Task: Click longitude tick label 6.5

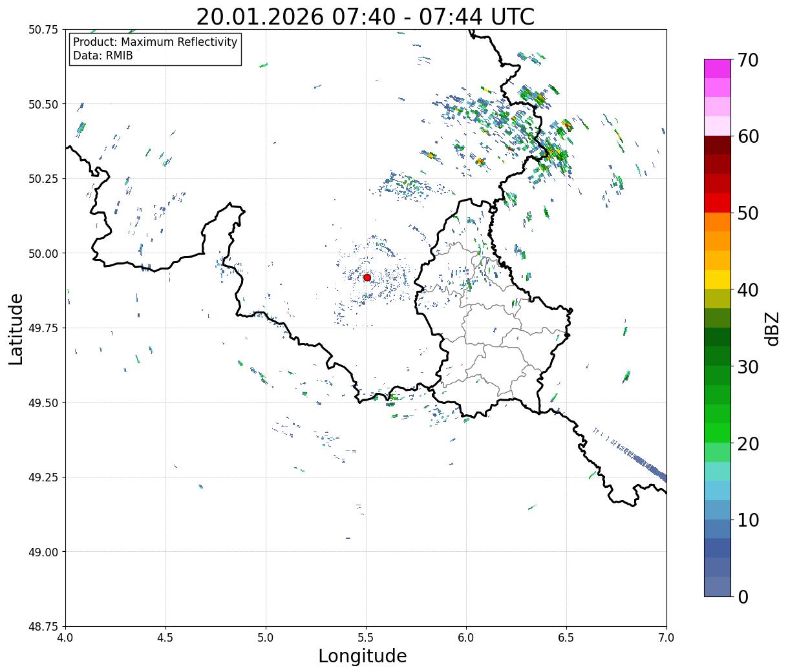Action: pyautogui.click(x=566, y=638)
